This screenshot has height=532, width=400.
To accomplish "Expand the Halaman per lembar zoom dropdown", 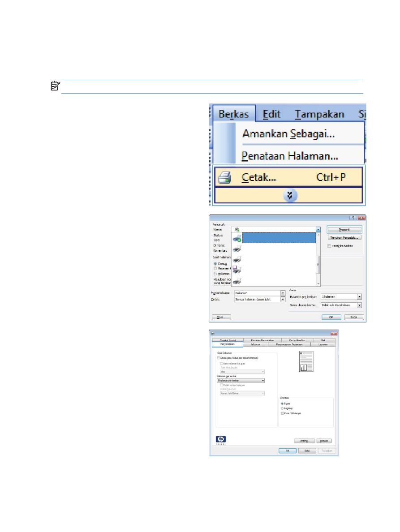I will tap(359, 297).
